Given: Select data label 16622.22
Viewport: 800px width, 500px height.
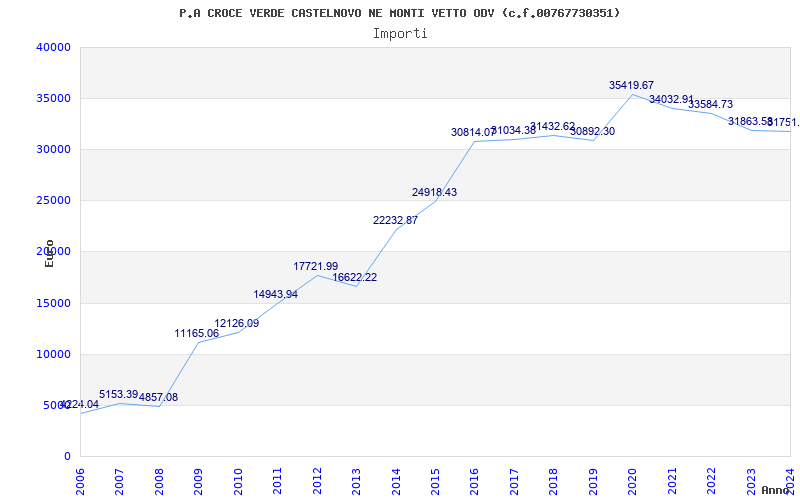Looking at the screenshot, I should coord(355,278).
